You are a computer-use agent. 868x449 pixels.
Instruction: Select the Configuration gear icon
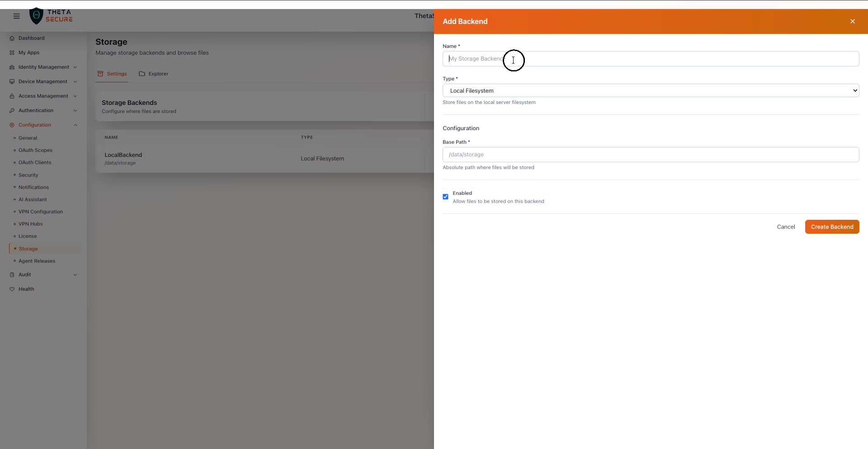tap(12, 125)
